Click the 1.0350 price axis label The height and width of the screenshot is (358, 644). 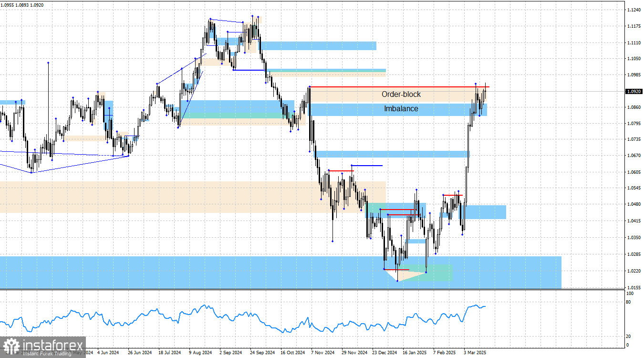634,238
